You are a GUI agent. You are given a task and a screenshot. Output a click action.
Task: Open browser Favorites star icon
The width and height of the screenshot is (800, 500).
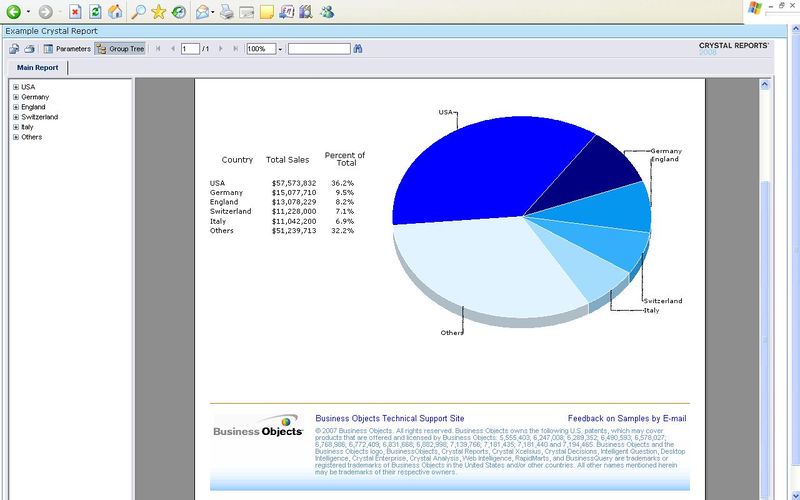click(x=158, y=12)
